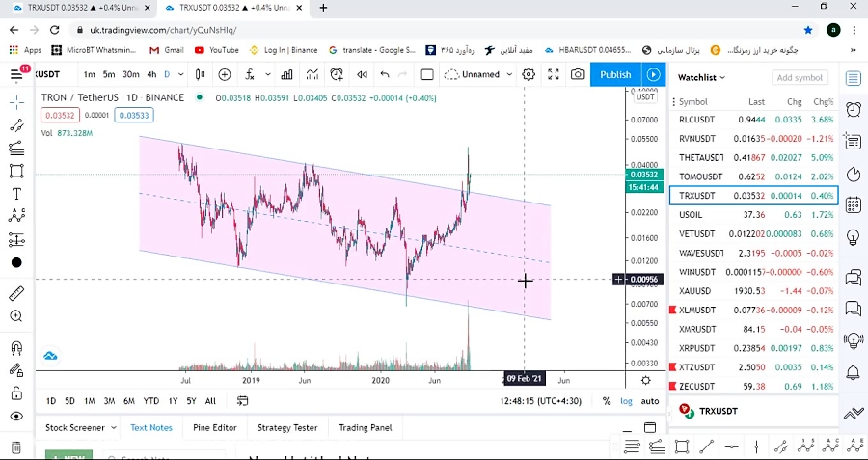Screen dimensions: 868x460
Task: Open the Fibonacci and pitchfork tools
Action: coord(16,148)
